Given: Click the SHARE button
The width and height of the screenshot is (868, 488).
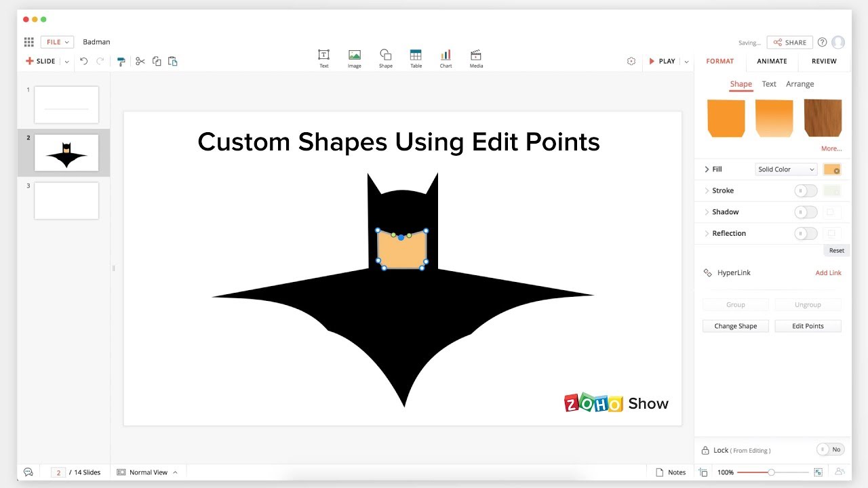Looking at the screenshot, I should point(790,42).
